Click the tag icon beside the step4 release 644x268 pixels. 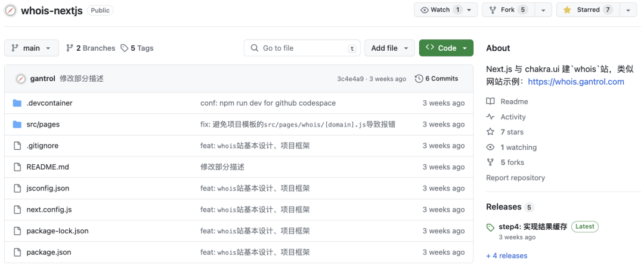(490, 227)
